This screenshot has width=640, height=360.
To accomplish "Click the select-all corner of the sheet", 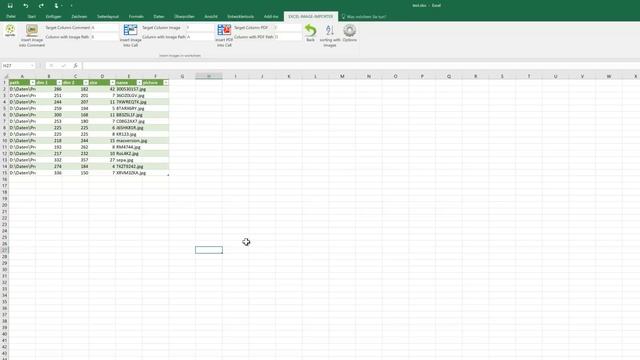I will click(x=5, y=76).
